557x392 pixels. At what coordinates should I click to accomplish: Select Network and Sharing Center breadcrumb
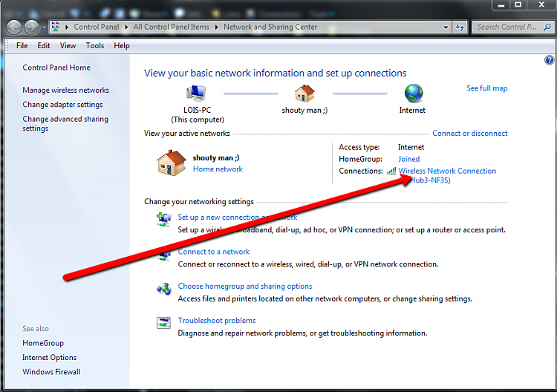(270, 27)
